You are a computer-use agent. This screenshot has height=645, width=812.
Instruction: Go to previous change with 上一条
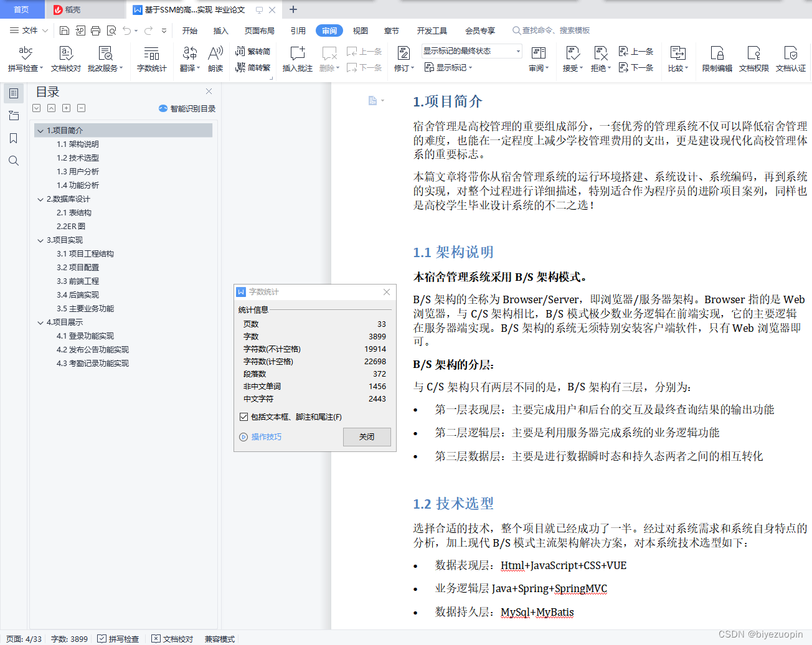(x=636, y=52)
